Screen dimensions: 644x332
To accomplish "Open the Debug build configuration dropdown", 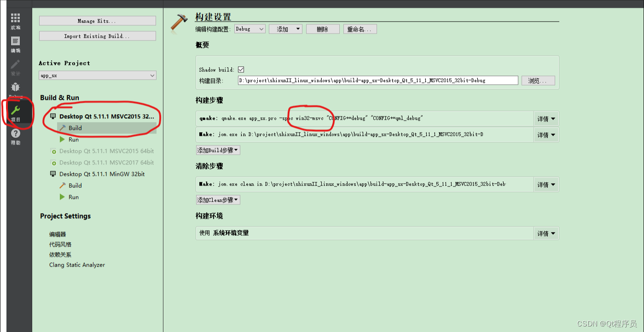I will click(x=250, y=29).
